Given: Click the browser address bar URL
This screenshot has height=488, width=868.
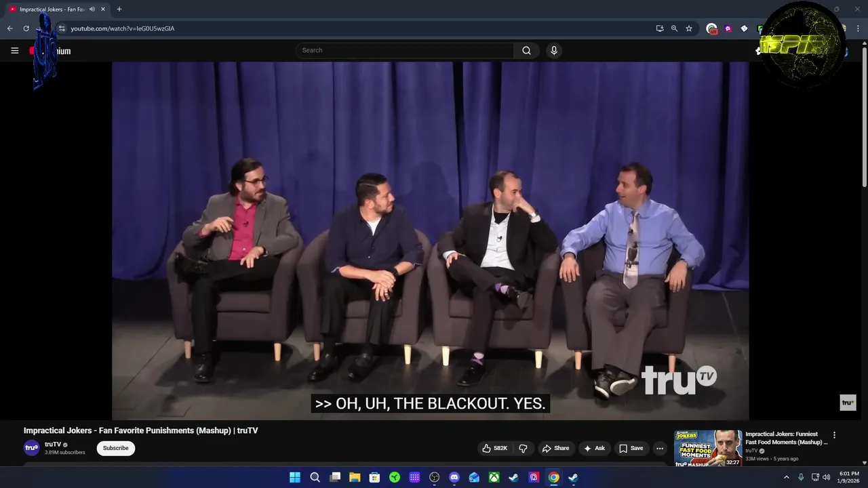Looking at the screenshot, I should point(123,28).
